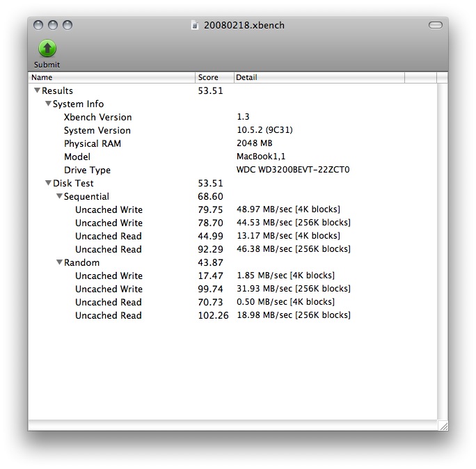Image resolution: width=476 pixels, height=469 pixels.
Task: Click the middle minimize window button
Action: (53, 25)
